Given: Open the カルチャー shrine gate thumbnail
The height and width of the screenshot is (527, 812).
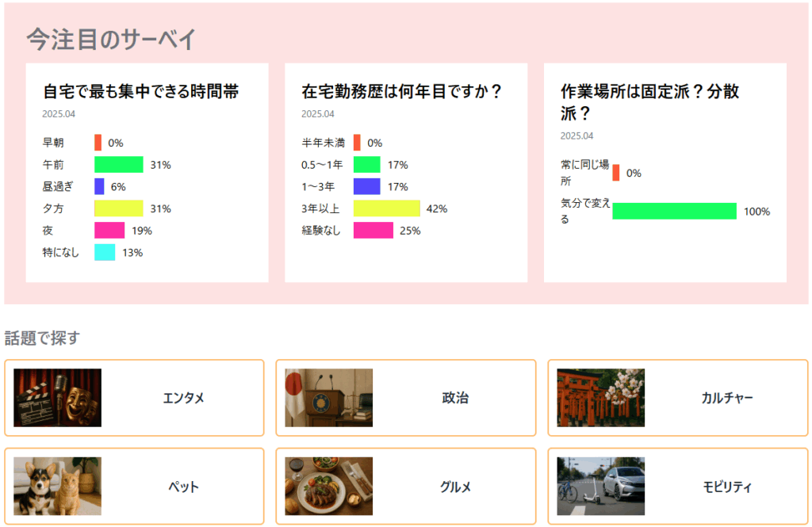Looking at the screenshot, I should click(x=600, y=398).
